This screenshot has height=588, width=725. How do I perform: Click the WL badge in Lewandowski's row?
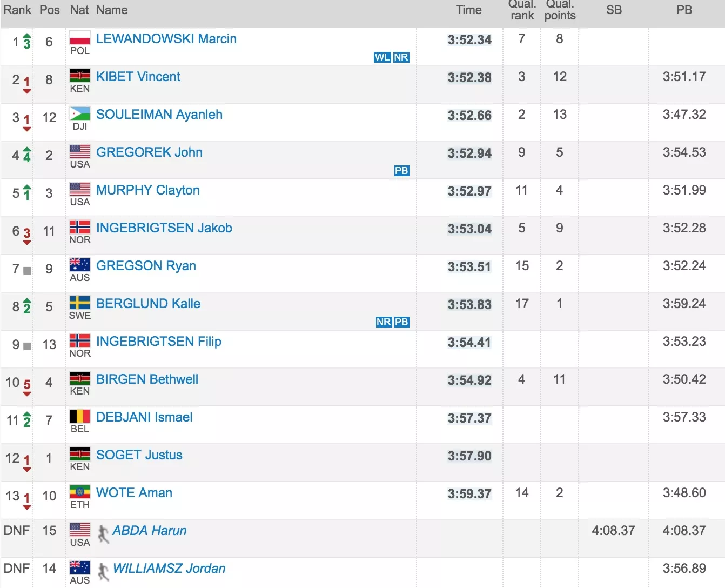point(382,57)
